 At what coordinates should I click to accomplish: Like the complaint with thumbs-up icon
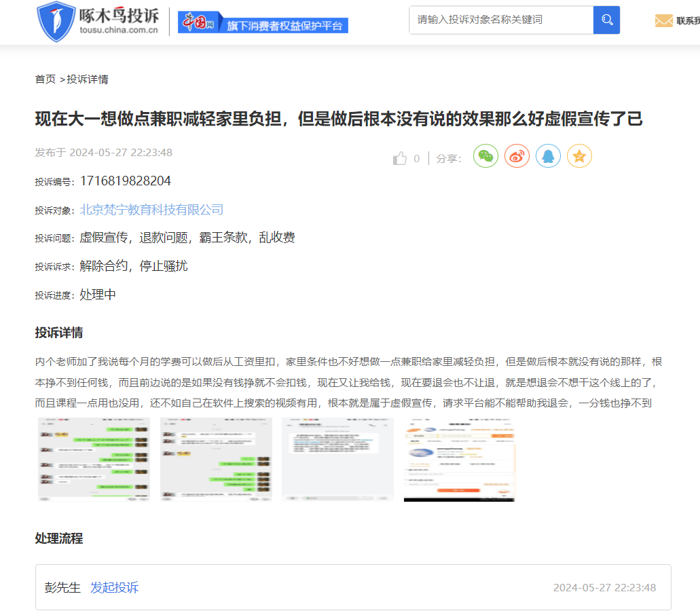point(399,158)
